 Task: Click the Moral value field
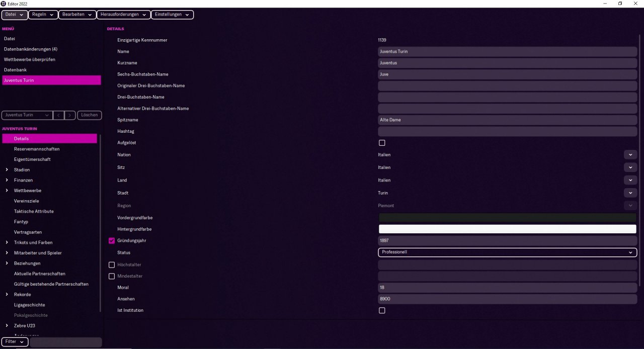click(x=507, y=288)
